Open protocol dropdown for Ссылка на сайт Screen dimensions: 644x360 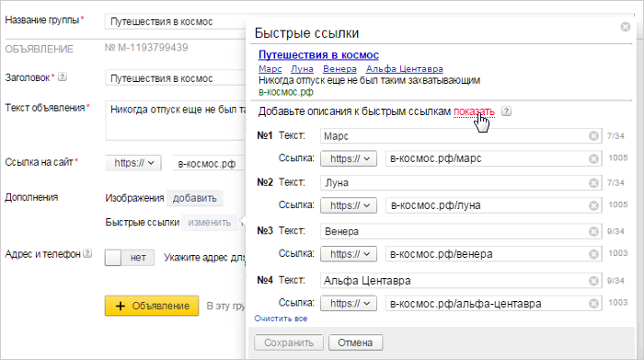(x=133, y=163)
